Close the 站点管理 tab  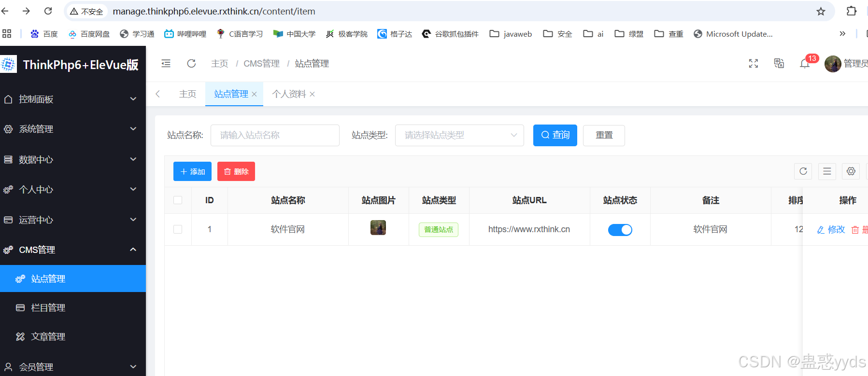(254, 94)
